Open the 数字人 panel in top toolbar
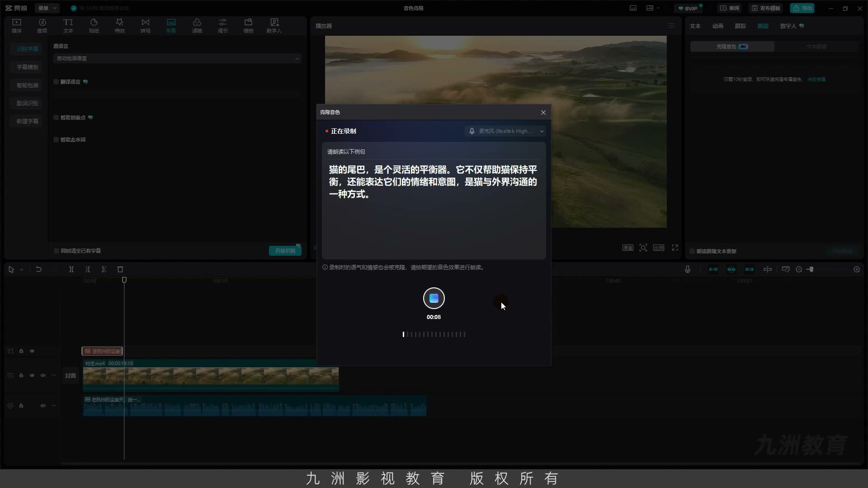Viewport: 868px width, 488px height. tap(274, 26)
